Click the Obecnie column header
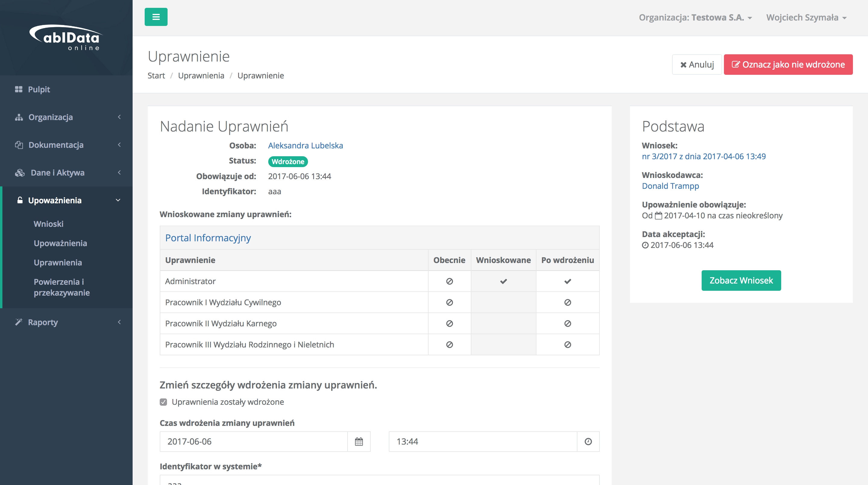 pos(449,260)
